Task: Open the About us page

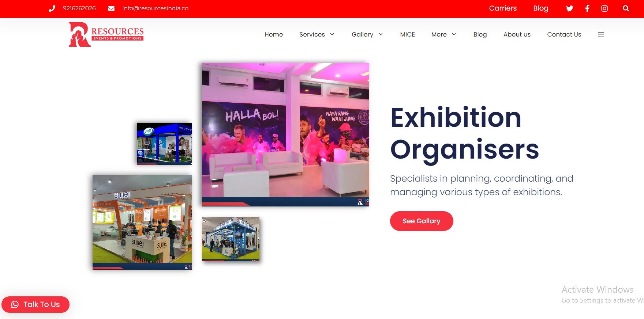Action: pos(517,34)
